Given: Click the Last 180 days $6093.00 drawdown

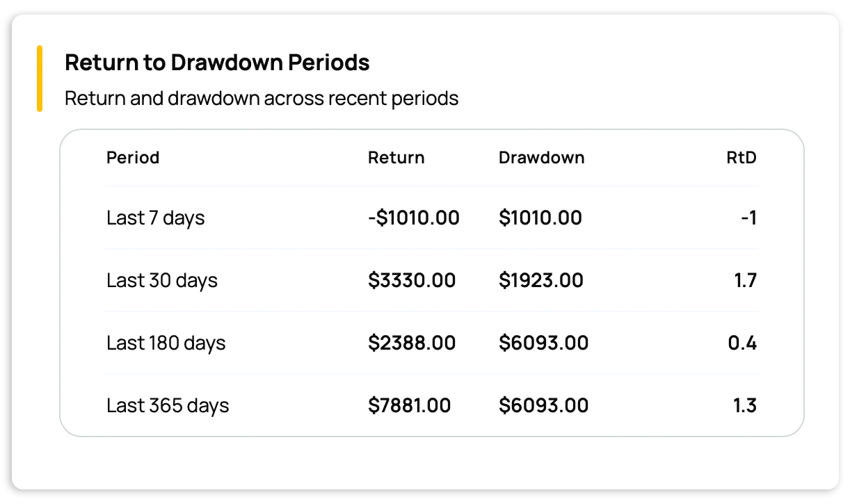Looking at the screenshot, I should tap(543, 343).
